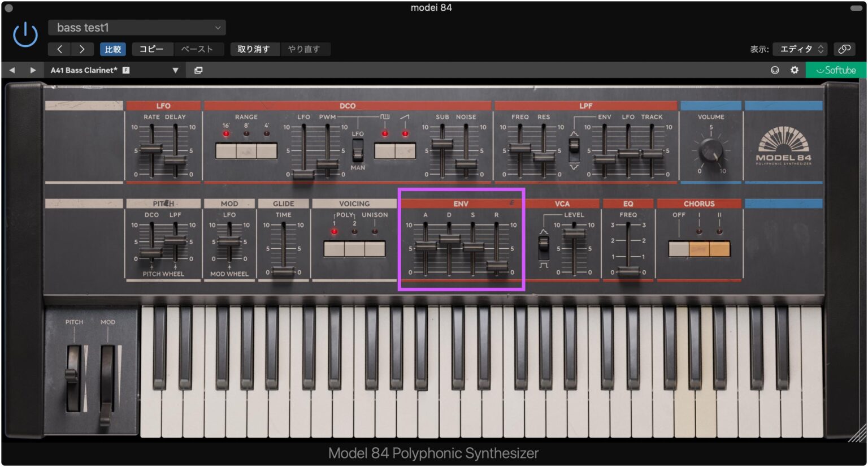Enable Chorus mode I
Viewport: 868px width, 467px height.
[699, 249]
